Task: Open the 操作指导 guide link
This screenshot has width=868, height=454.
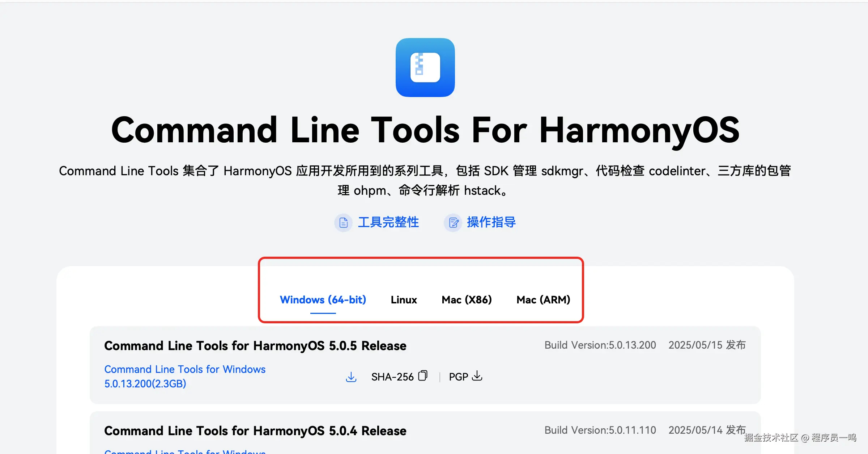Action: coord(491,222)
